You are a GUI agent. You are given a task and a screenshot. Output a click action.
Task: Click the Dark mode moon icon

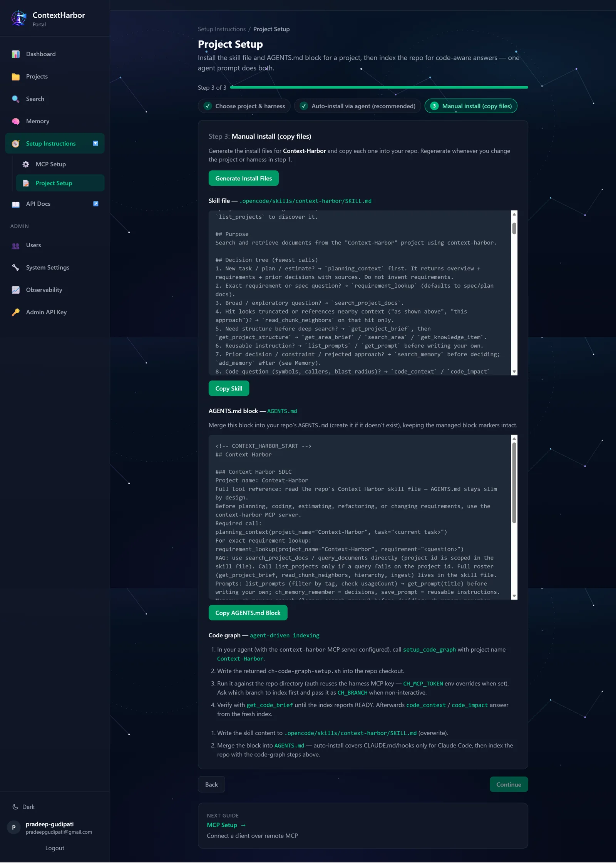(x=15, y=807)
